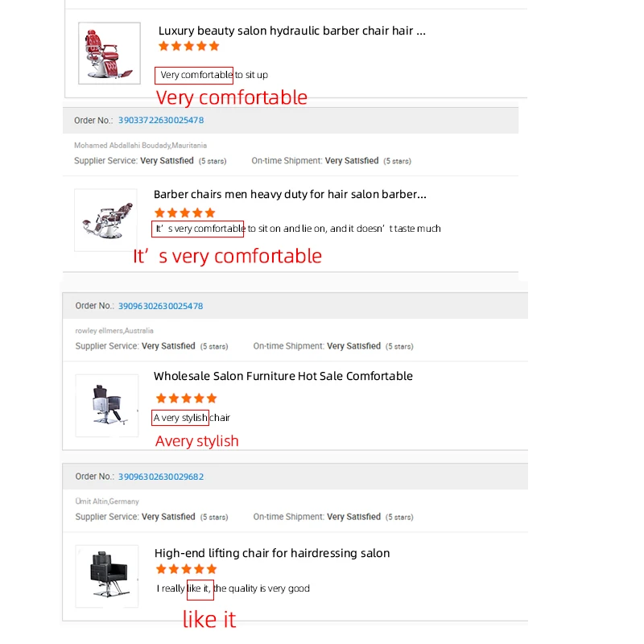Open 'Luxury beauty salon hydraulic barber chair' title
The image size is (644, 644).
click(291, 31)
